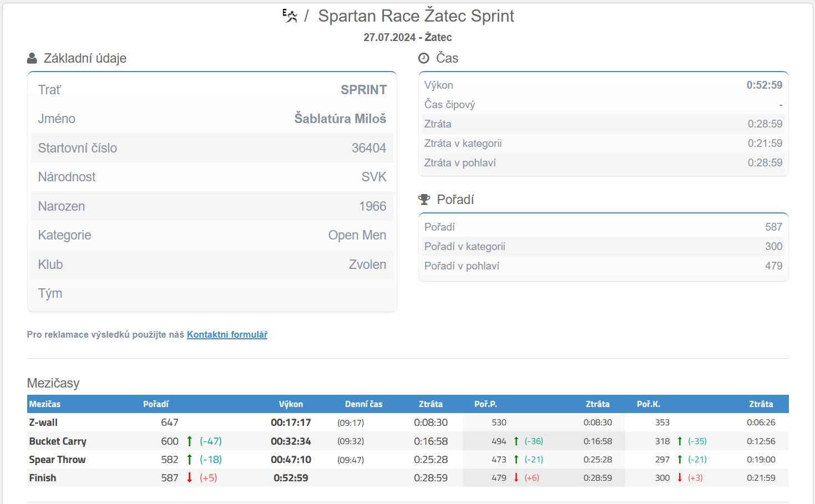Click the Poř.K. column header

[x=649, y=404]
